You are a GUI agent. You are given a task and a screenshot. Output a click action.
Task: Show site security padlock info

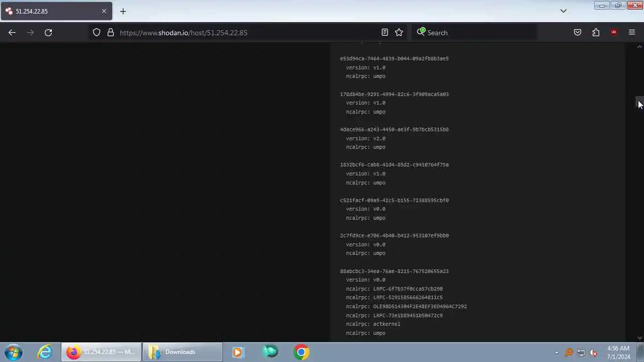111,33
